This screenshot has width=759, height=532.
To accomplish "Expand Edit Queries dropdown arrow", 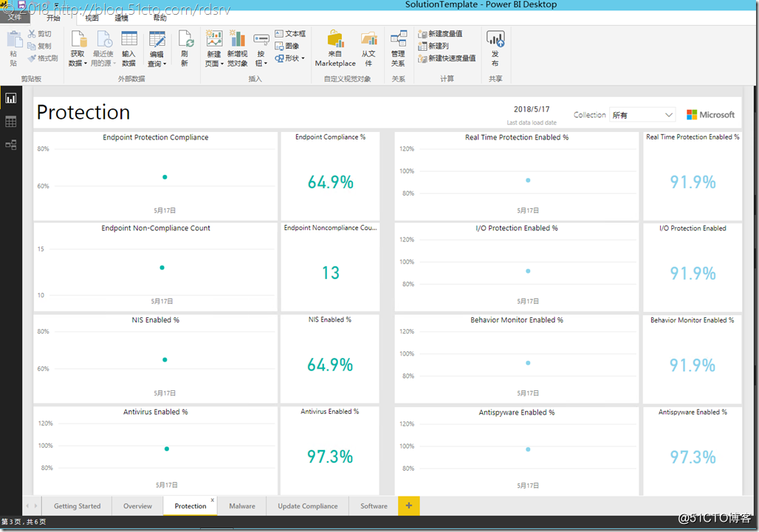I will point(165,63).
